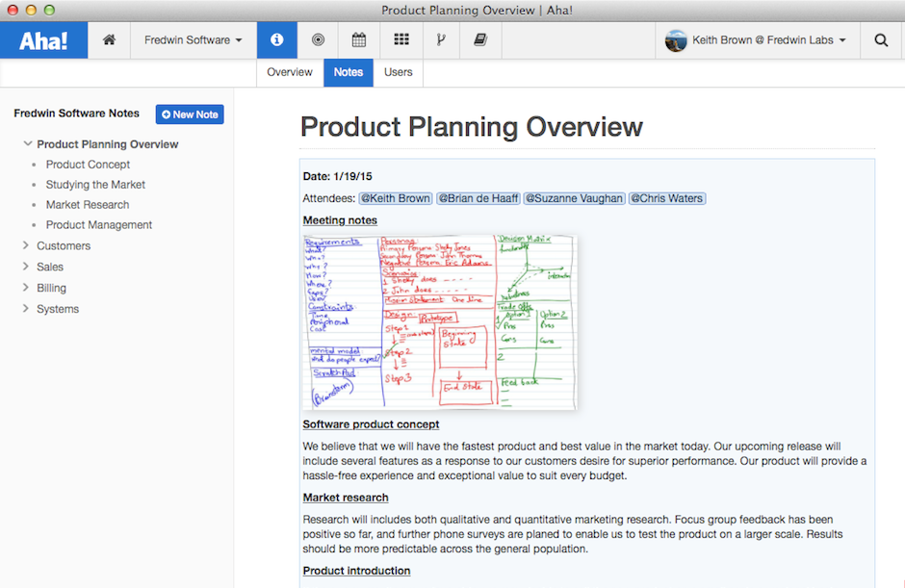This screenshot has width=905, height=588.
Task: Click the New Note button
Action: pyautogui.click(x=189, y=114)
